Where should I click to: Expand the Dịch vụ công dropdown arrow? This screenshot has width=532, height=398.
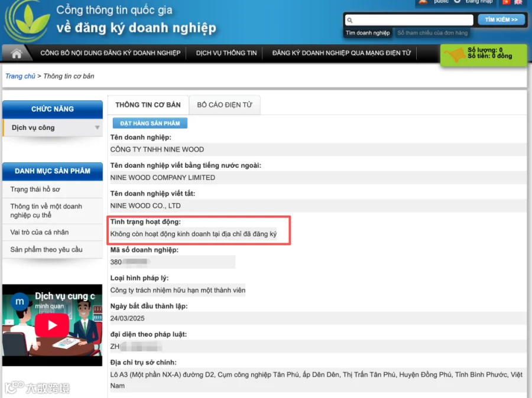[97, 128]
